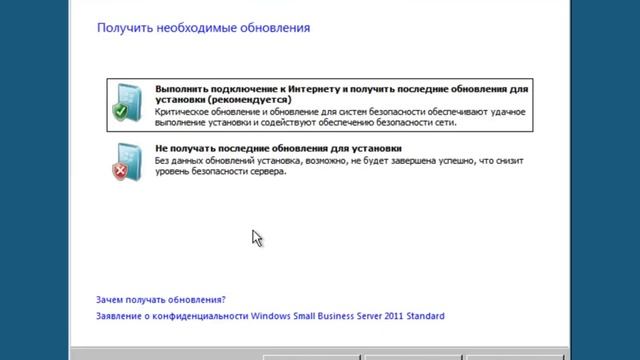Open 'Зачем получать обновления?' help link

point(160,300)
